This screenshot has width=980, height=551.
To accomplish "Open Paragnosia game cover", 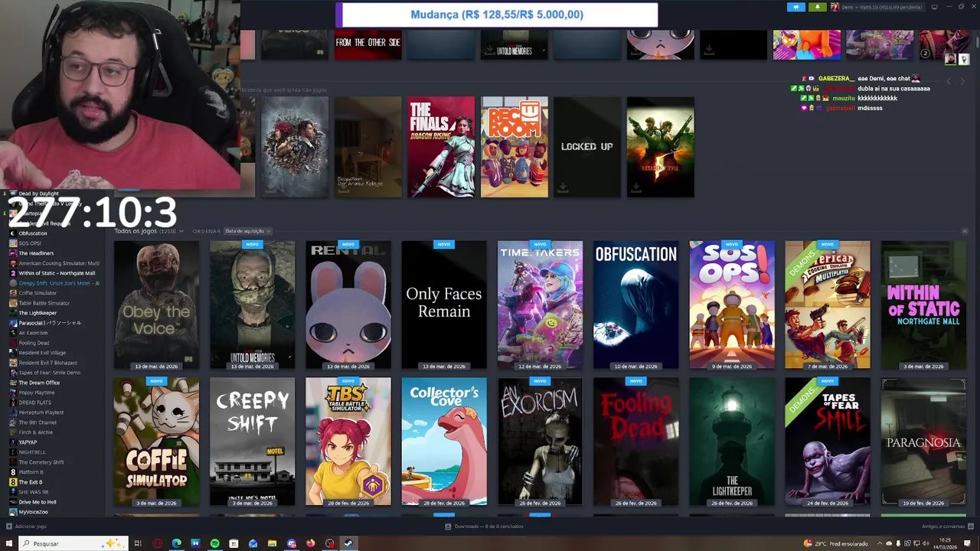I will (923, 442).
